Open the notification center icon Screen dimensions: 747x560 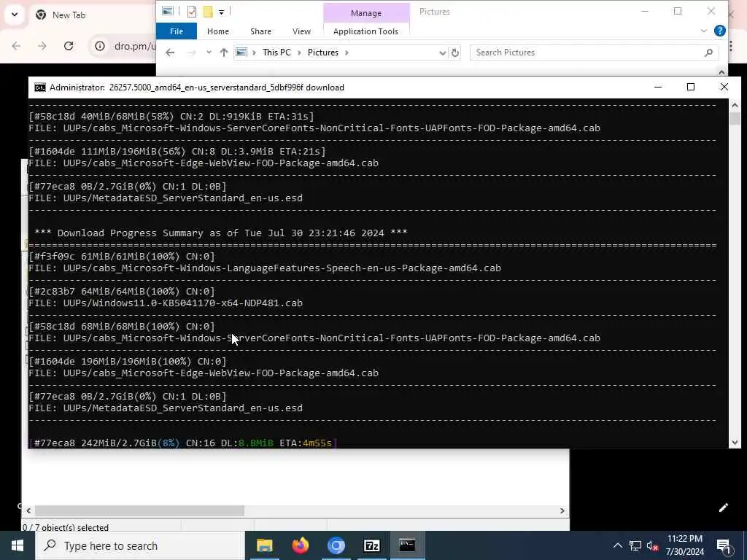pos(724,545)
